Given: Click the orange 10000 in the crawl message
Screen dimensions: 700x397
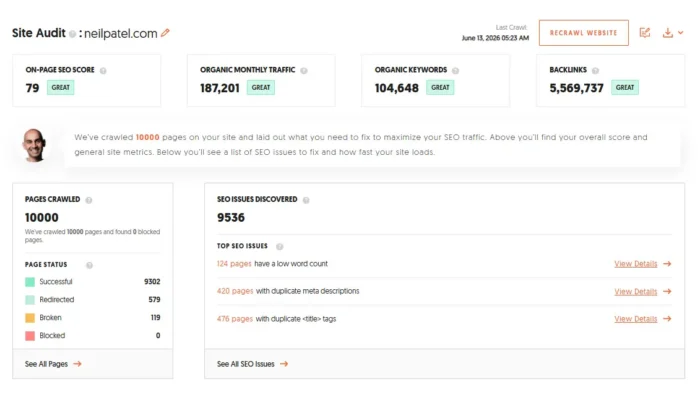Looking at the screenshot, I should (147, 137).
